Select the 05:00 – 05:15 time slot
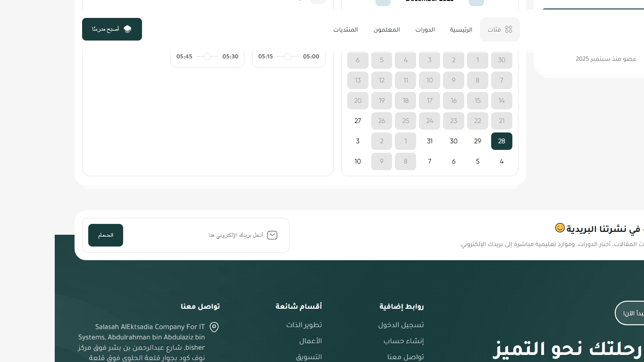This screenshot has width=644, height=362. (x=289, y=57)
